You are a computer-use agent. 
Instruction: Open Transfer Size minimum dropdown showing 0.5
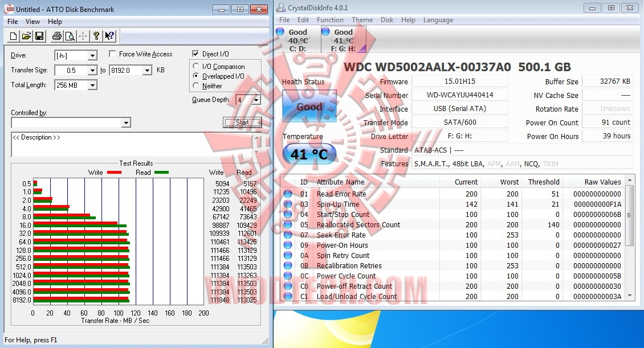coord(92,71)
